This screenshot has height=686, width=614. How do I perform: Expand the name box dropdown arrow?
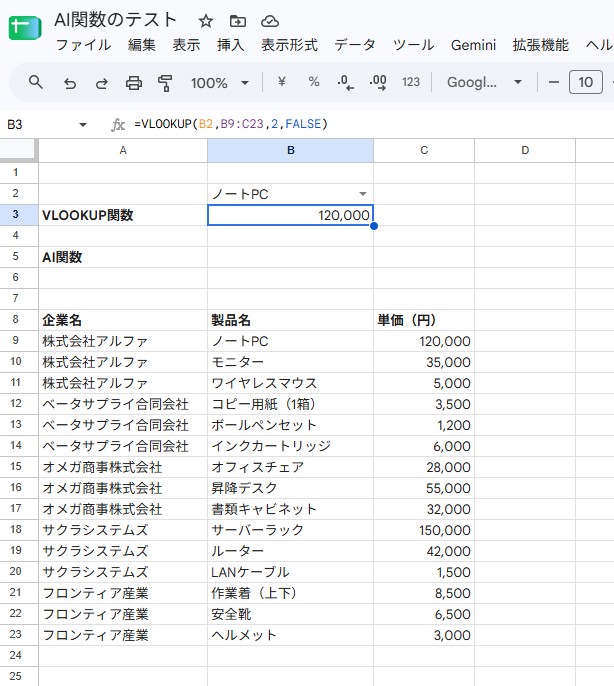point(83,125)
